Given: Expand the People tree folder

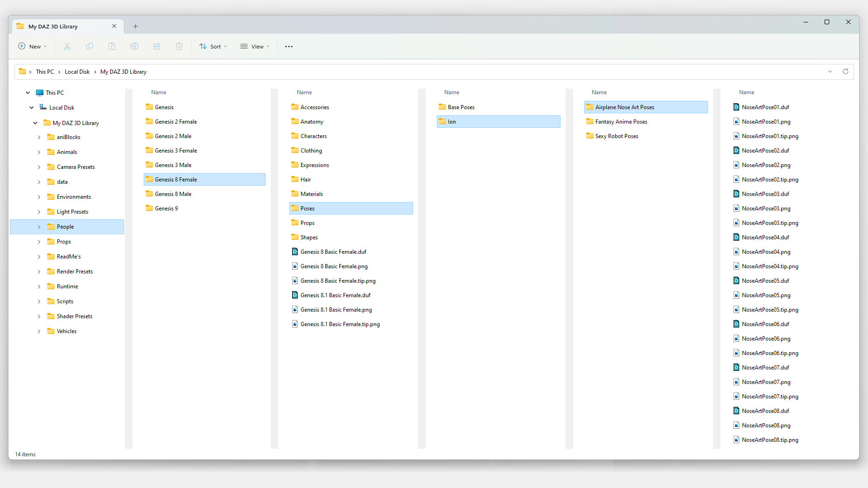Looking at the screenshot, I should click(39, 227).
